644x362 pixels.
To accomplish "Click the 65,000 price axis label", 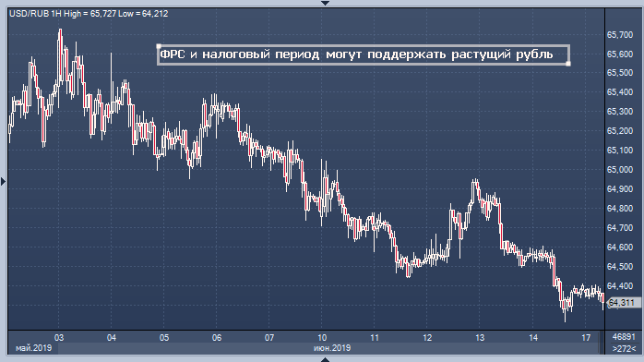I will 620,170.
